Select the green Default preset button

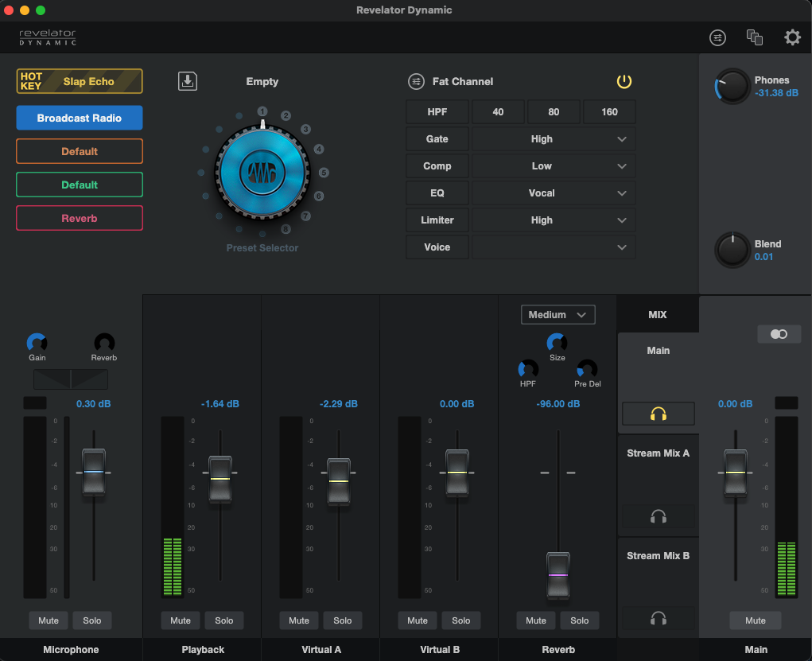(x=80, y=185)
